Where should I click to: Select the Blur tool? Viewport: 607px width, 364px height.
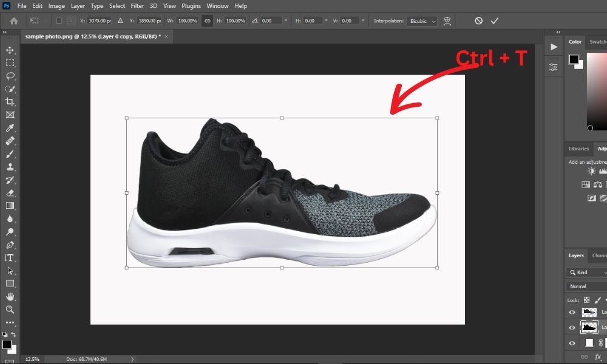tap(10, 219)
